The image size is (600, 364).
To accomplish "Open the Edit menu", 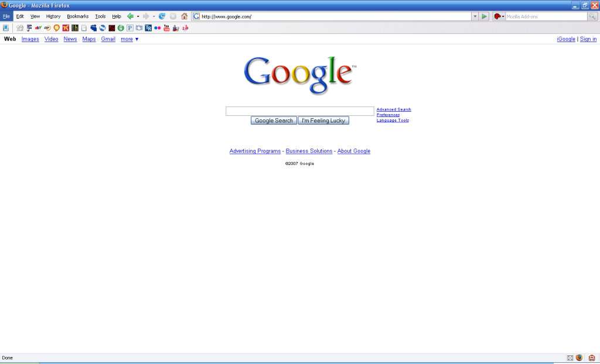I will [x=20, y=16].
